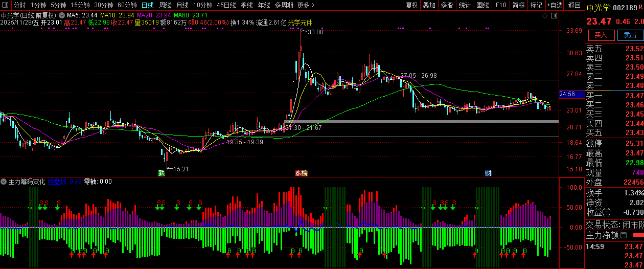644x269 pixels.
Task: Click the 卖五 price 23.52 row
Action: point(614,49)
